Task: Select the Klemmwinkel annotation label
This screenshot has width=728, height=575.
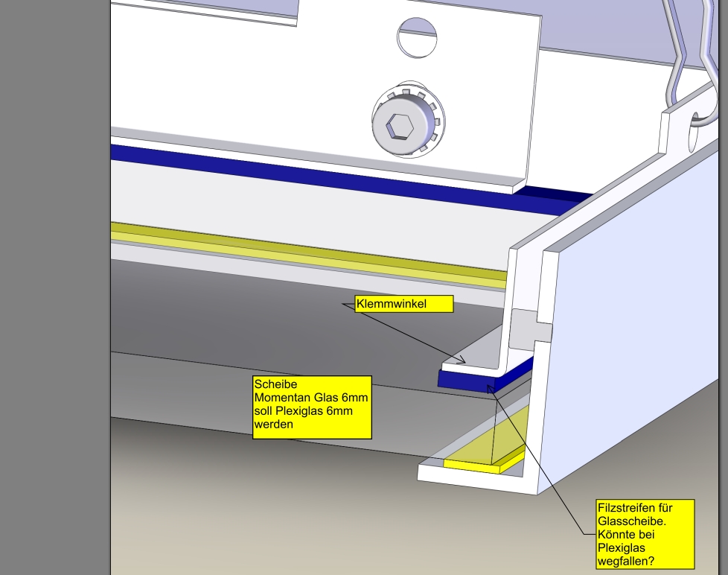Action: [x=404, y=304]
